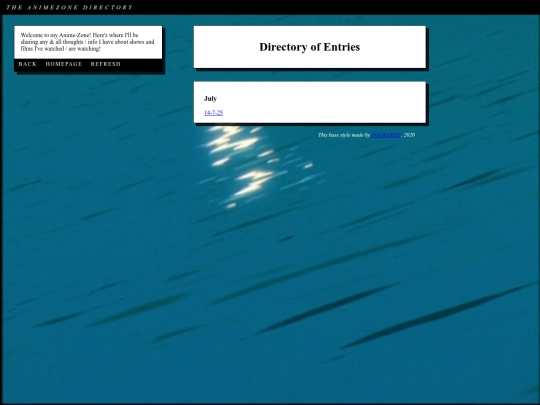
Task: Click the 'July' month heading
Action: click(210, 98)
